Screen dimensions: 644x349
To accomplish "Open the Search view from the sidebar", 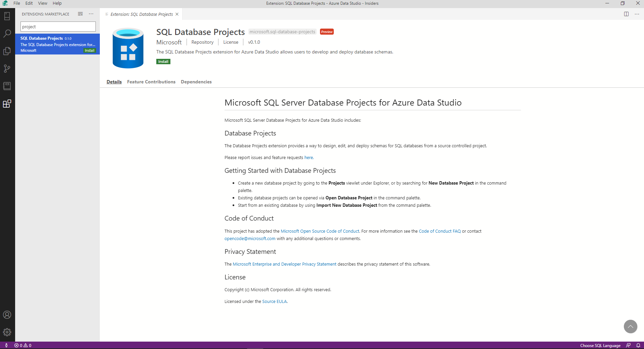I will click(7, 33).
